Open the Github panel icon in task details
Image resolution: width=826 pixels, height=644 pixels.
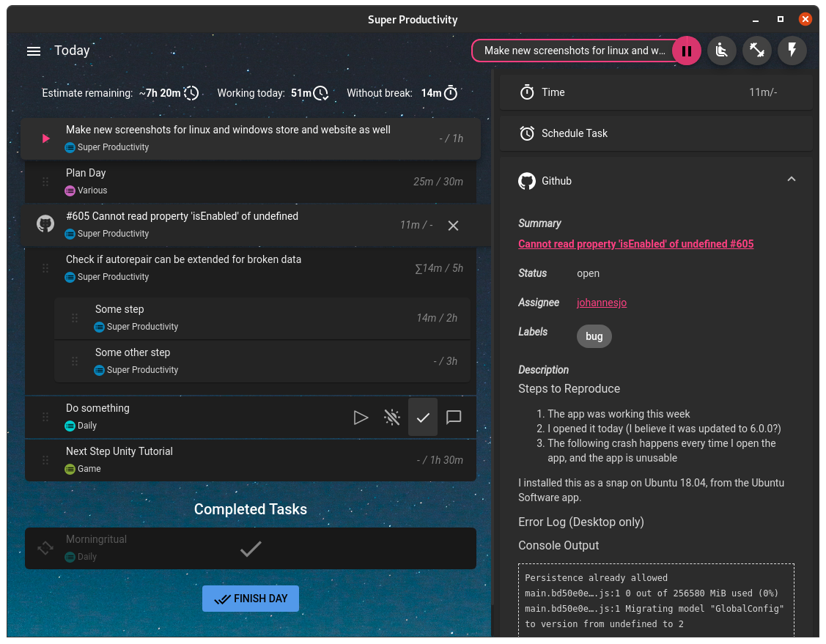[527, 181]
